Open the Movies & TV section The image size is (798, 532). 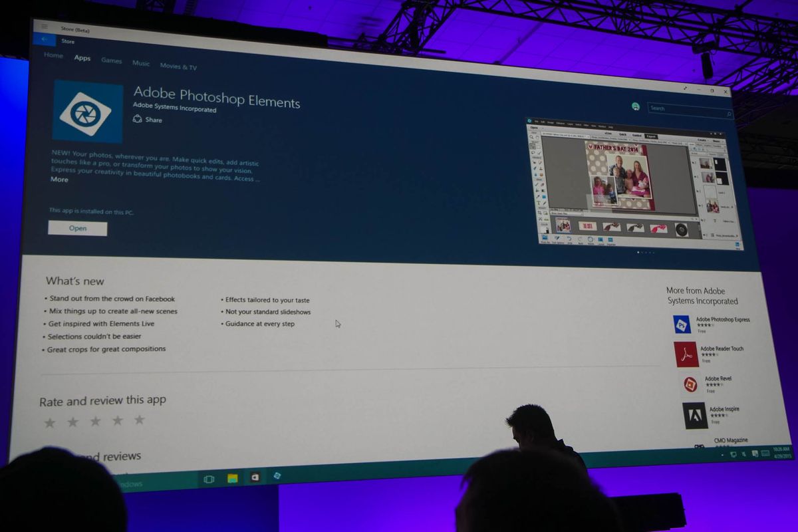coord(178,66)
